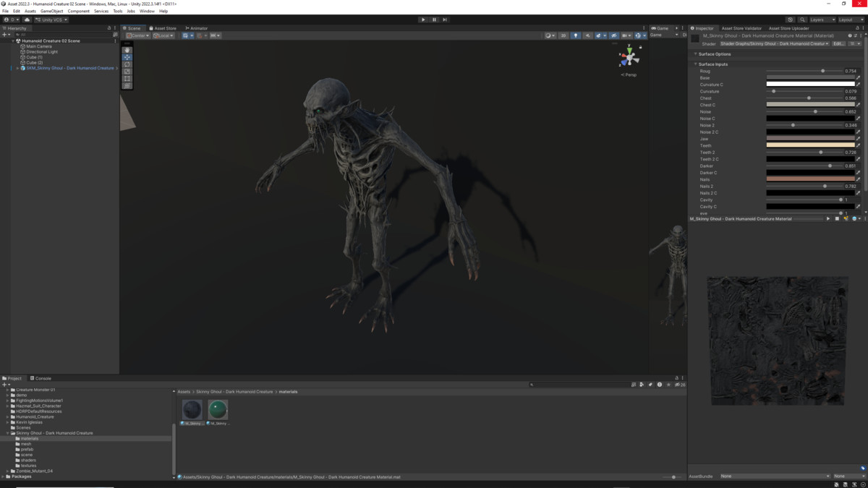
Task: Click the Step frame button
Action: (445, 20)
